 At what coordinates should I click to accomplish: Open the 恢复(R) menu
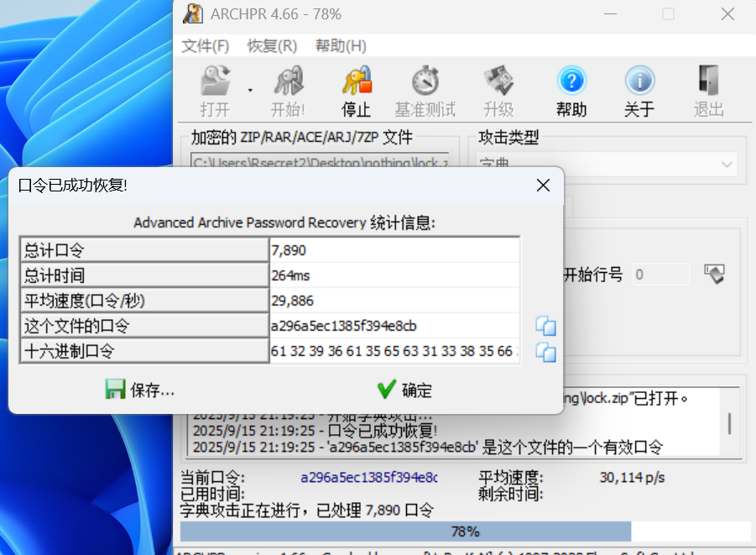coord(272,46)
